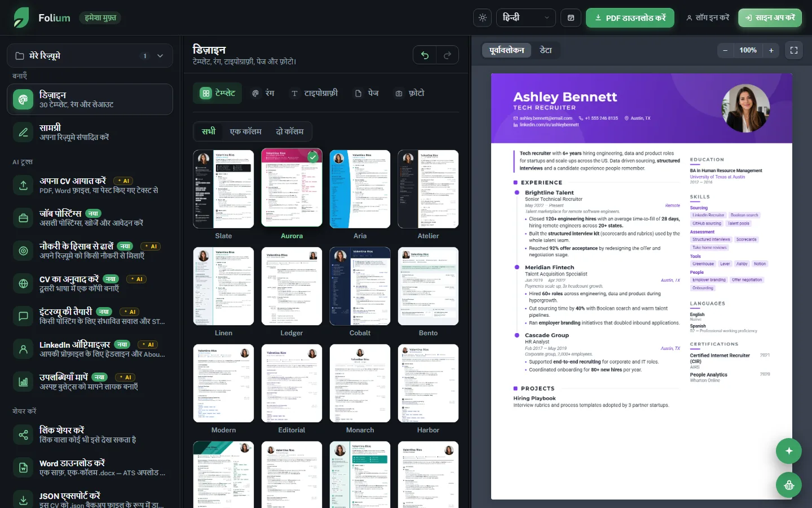This screenshot has width=812, height=508.
Task: Open लिंक शेयर करें share icon
Action: (23, 435)
